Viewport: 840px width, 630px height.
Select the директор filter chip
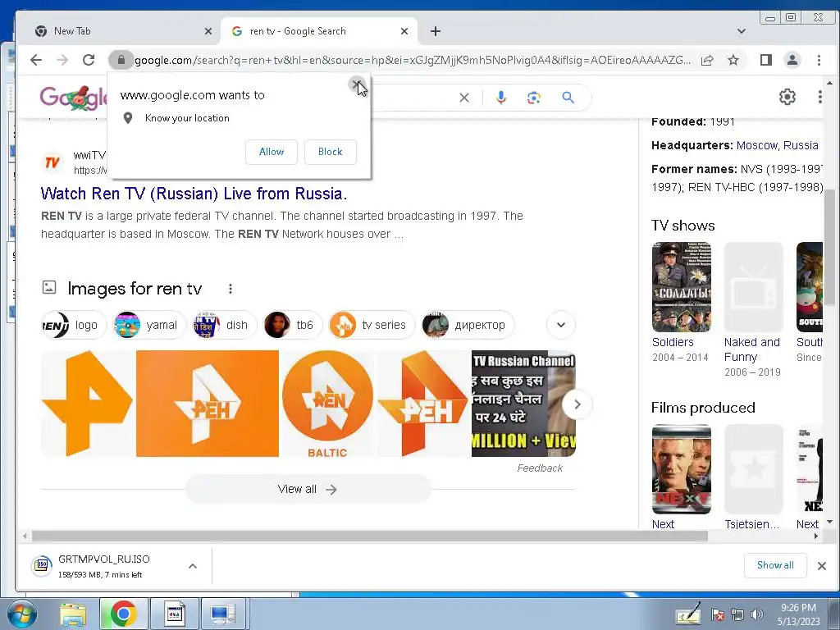[468, 325]
